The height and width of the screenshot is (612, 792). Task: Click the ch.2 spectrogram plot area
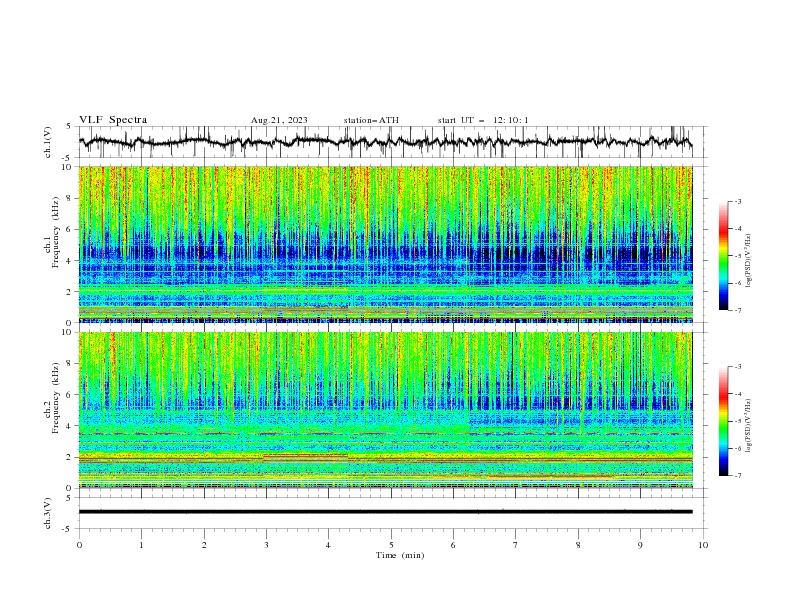tap(385, 410)
